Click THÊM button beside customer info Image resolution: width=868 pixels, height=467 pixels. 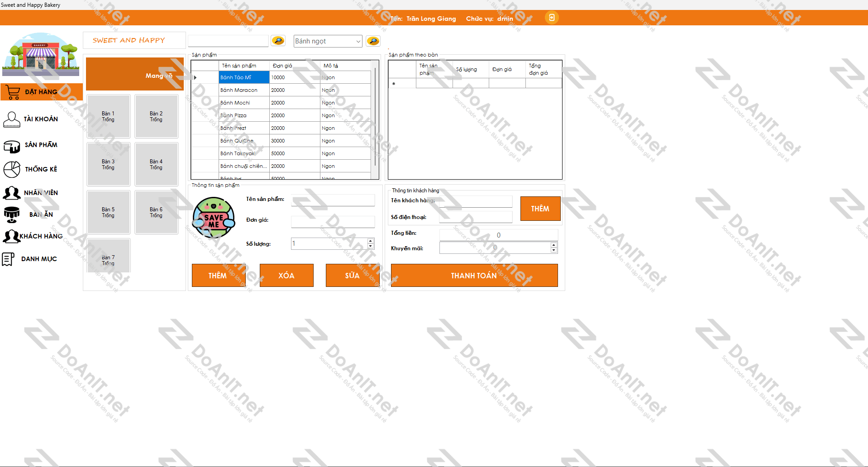point(540,209)
